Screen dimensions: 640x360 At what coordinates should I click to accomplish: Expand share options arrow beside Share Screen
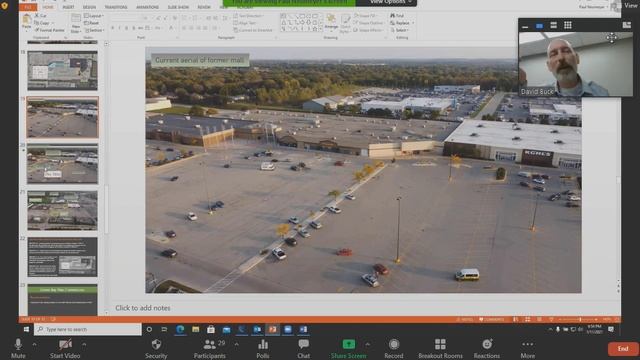click(367, 344)
